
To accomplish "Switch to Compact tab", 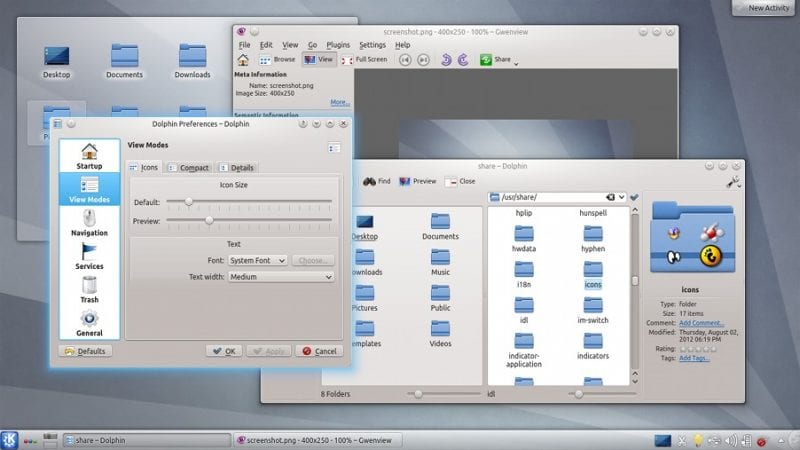I will [188, 167].
